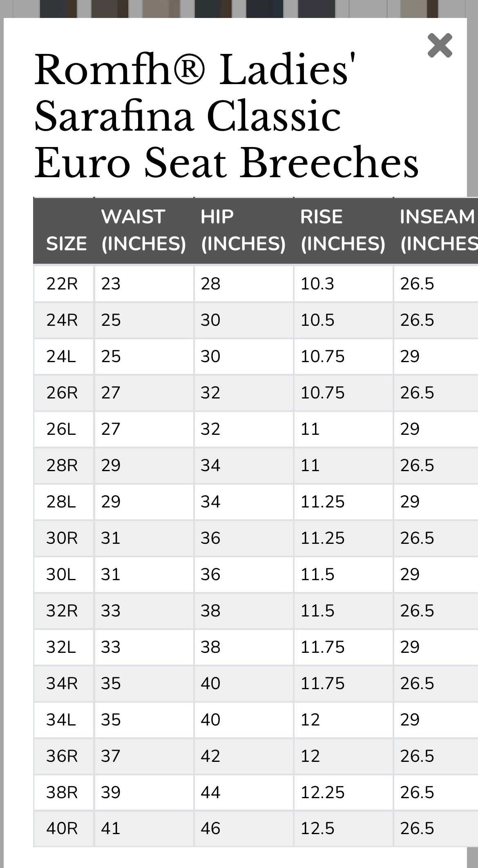Click the 40R size row label
This screenshot has width=478, height=868.
pos(62,828)
